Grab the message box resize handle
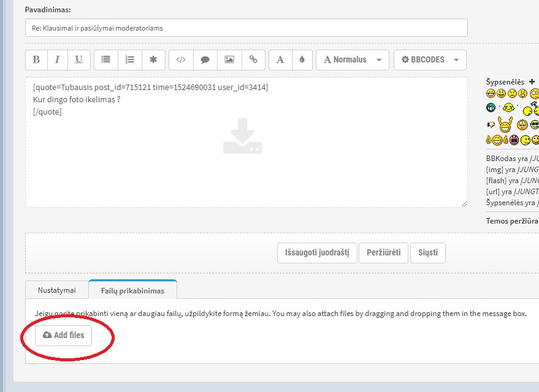Image resolution: width=539 pixels, height=392 pixels. [464, 204]
